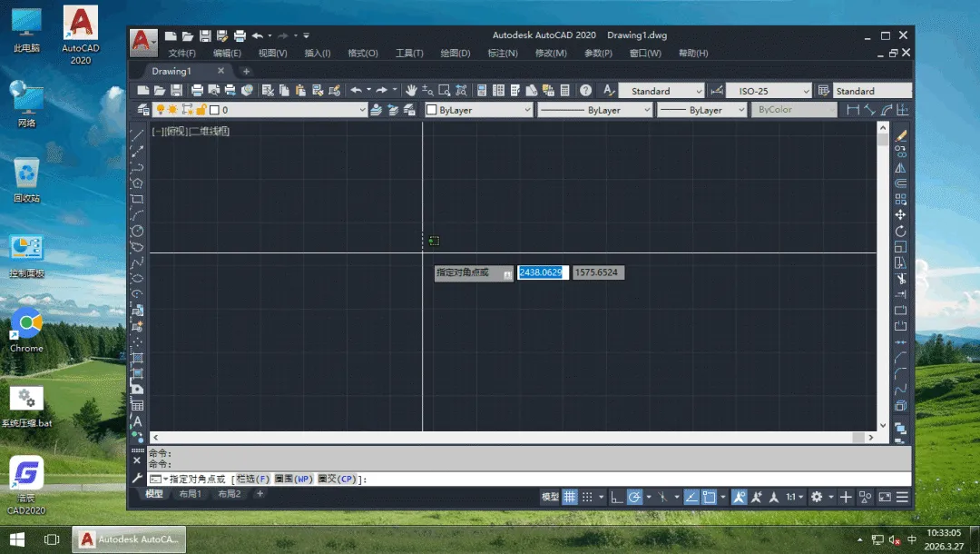Select the Circle draw tool
Screen dimensions: 980x554
137,231
